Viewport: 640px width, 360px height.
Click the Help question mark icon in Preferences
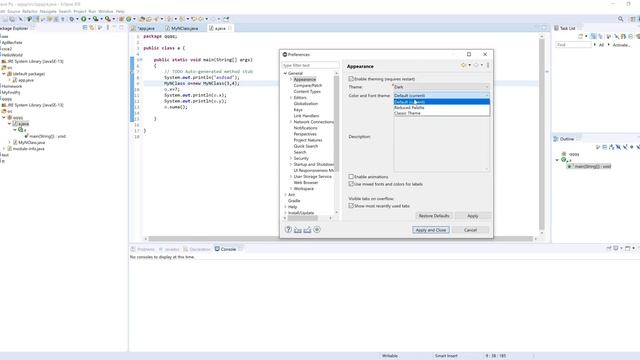click(288, 230)
